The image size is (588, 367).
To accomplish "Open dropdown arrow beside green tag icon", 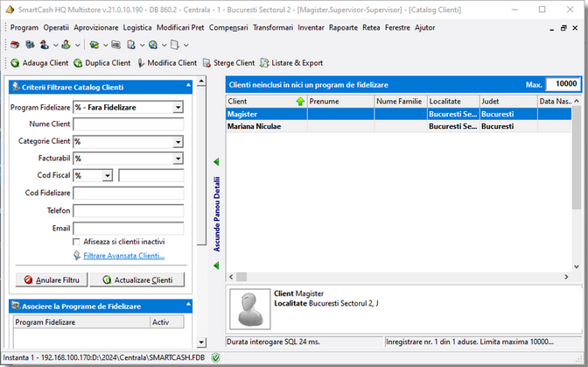I will (x=105, y=46).
